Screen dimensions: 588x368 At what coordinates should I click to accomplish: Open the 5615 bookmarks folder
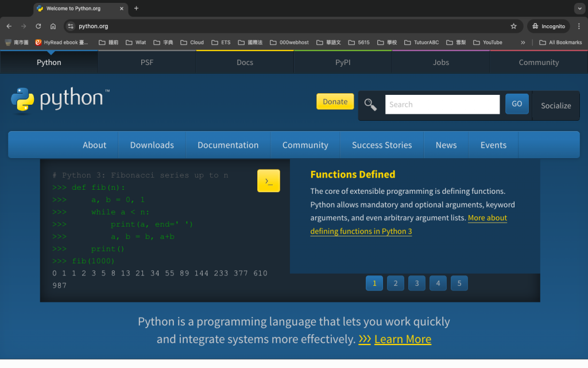tap(359, 43)
